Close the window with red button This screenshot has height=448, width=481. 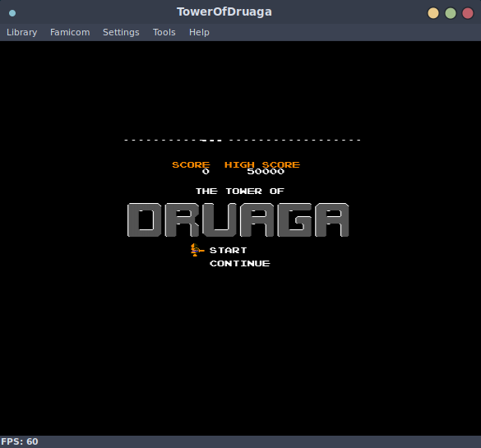468,13
